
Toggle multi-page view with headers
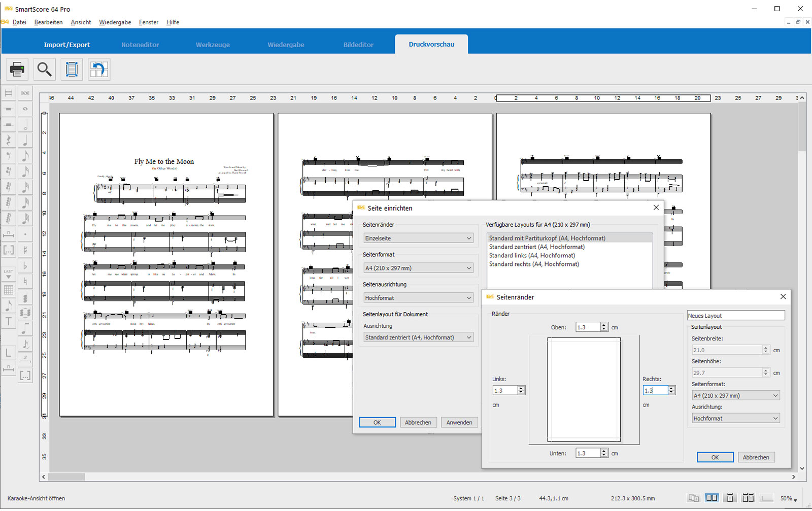pyautogui.click(x=748, y=498)
